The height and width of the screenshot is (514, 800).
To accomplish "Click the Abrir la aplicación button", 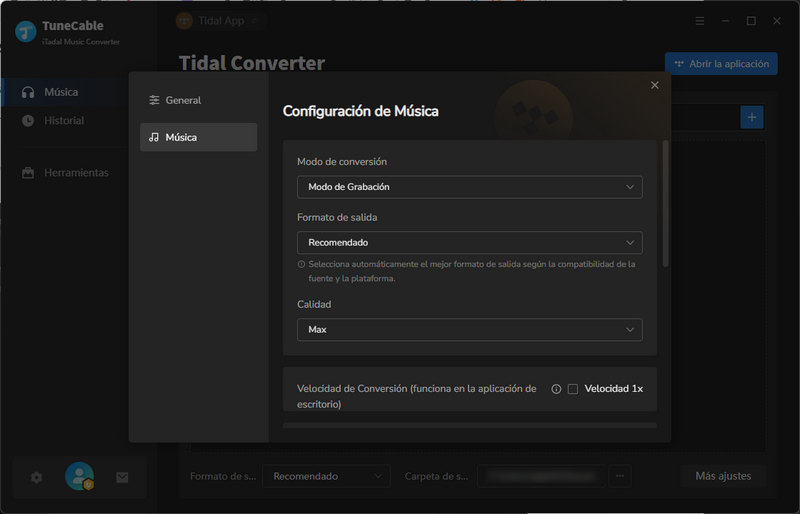I will (721, 64).
